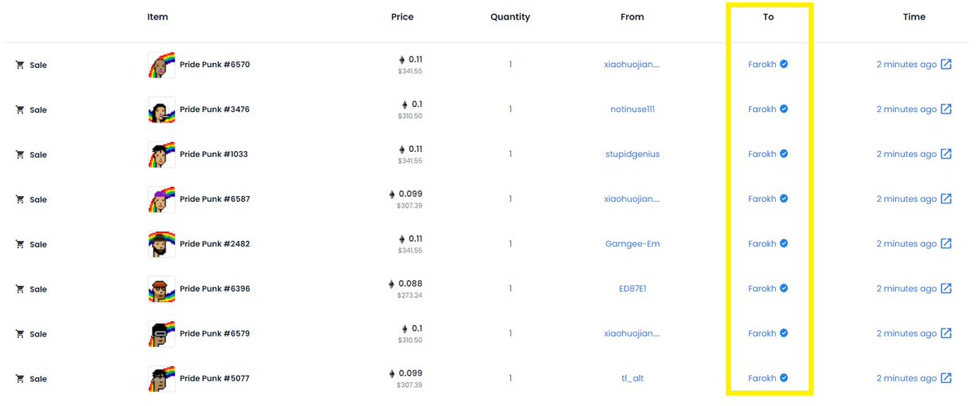980x406 pixels.
Task: Open xiaohuojian seller link in #6579 row
Action: (633, 334)
